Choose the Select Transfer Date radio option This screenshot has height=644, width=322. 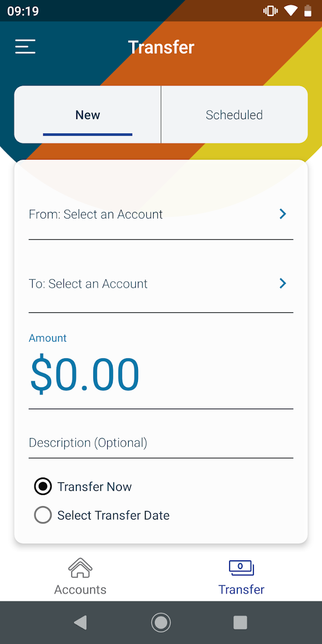[x=43, y=515]
